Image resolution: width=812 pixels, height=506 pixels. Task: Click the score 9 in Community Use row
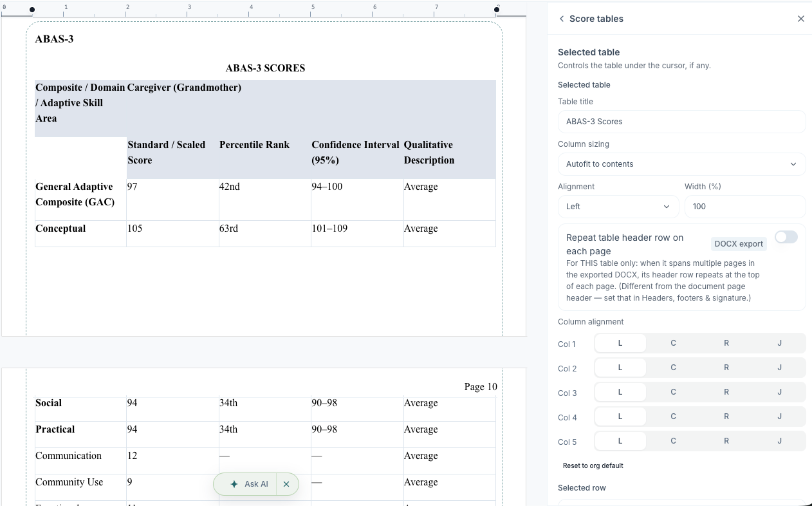[x=130, y=482]
